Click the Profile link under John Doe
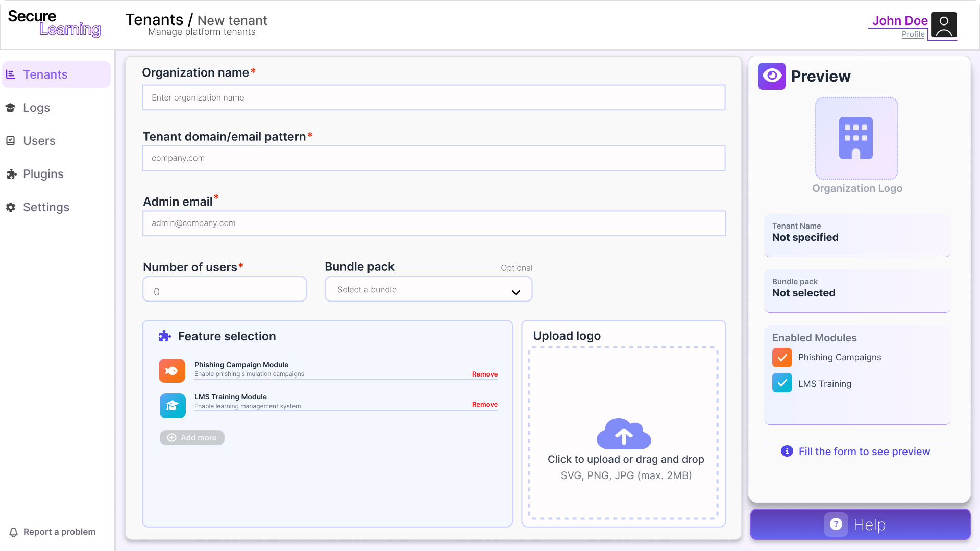 tap(913, 34)
